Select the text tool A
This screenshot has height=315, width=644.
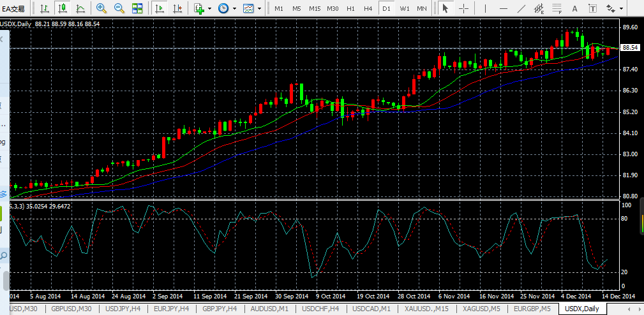coord(574,8)
